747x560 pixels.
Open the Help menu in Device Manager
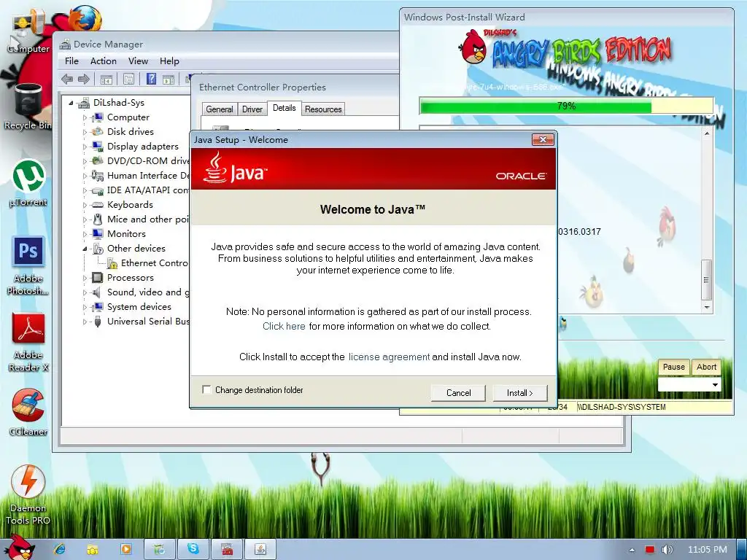[169, 61]
